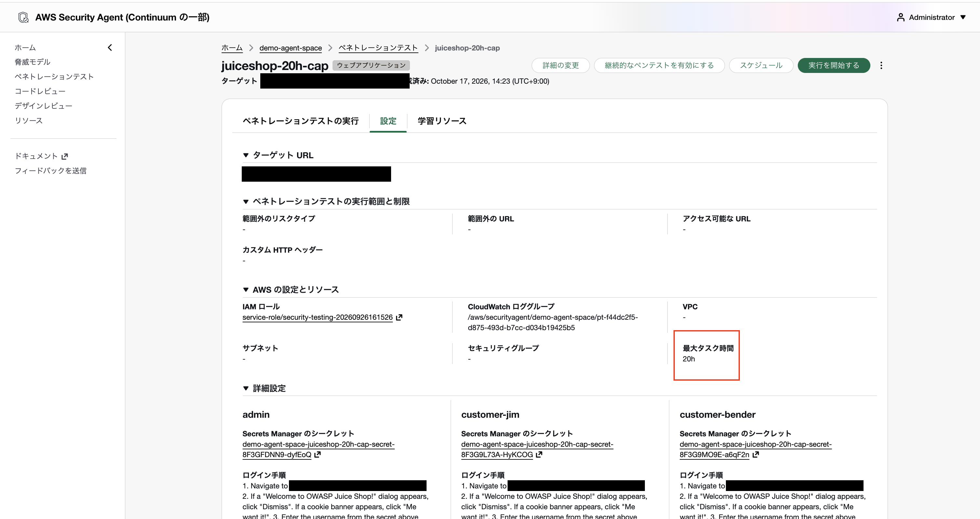This screenshot has height=519, width=980.
Task: Open ペネトレーションテスト in sidebar
Action: click(x=54, y=77)
